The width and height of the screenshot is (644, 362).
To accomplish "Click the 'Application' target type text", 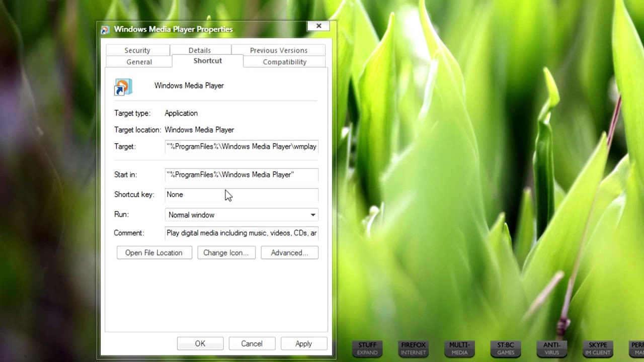I will (181, 114).
